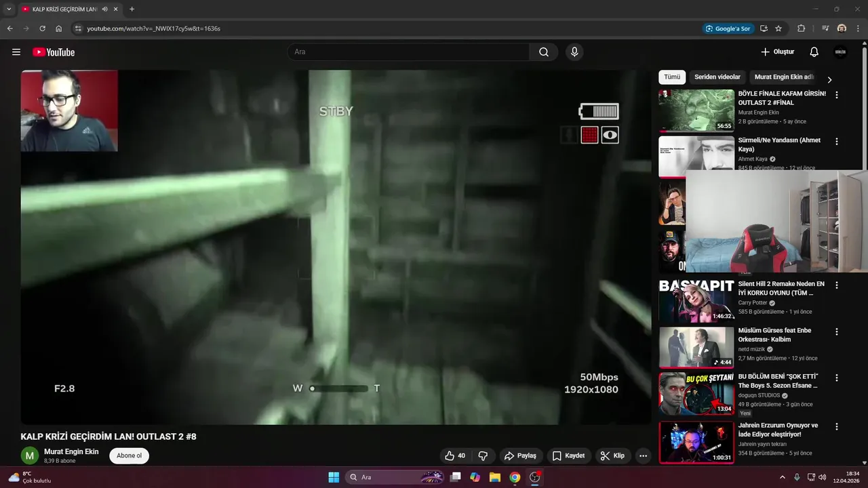Viewport: 868px width, 488px height.
Task: Open the Outlast 2 #Final thumbnail
Action: pos(696,110)
